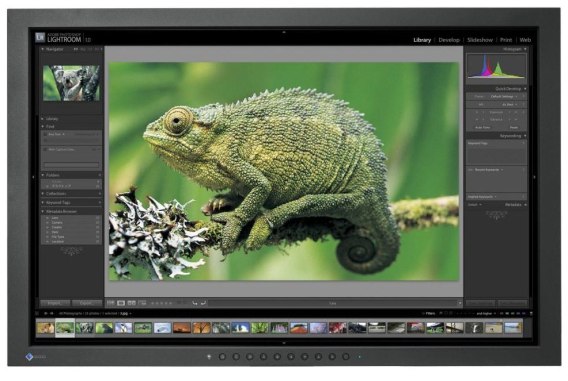Go back using filmstrip left arrow

click(x=46, y=313)
